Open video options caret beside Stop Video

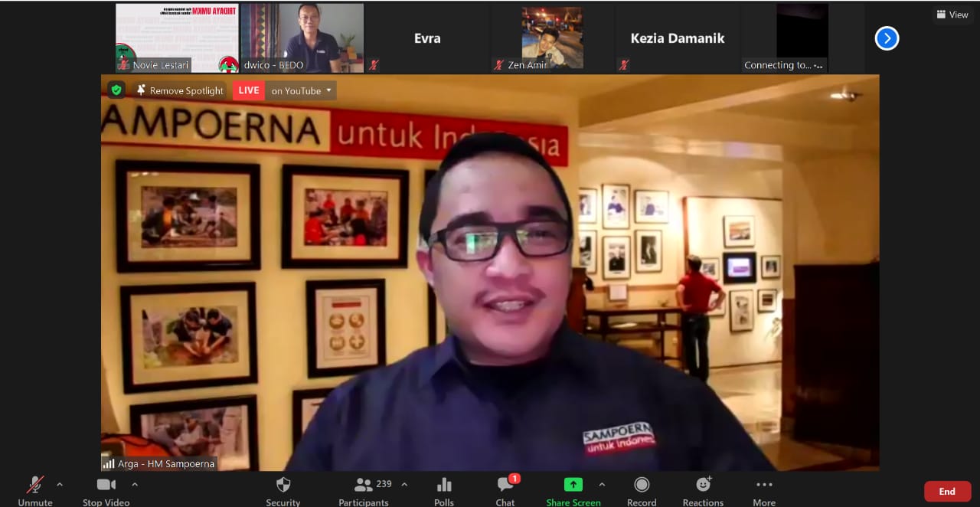point(135,484)
